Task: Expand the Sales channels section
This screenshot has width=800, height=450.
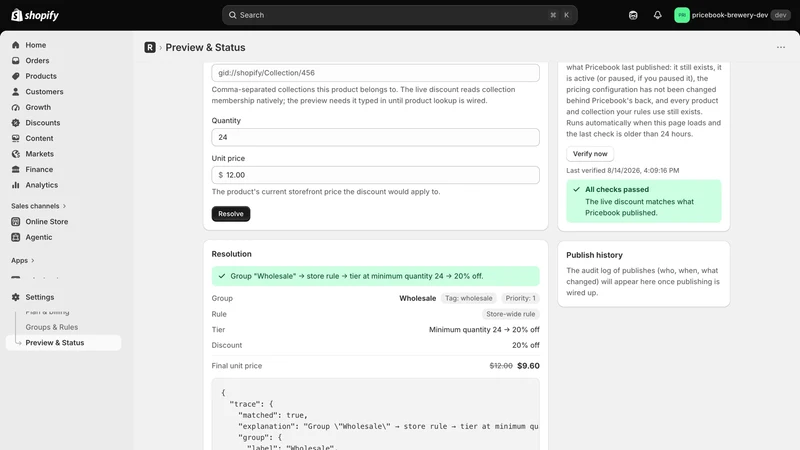Action: click(38, 206)
